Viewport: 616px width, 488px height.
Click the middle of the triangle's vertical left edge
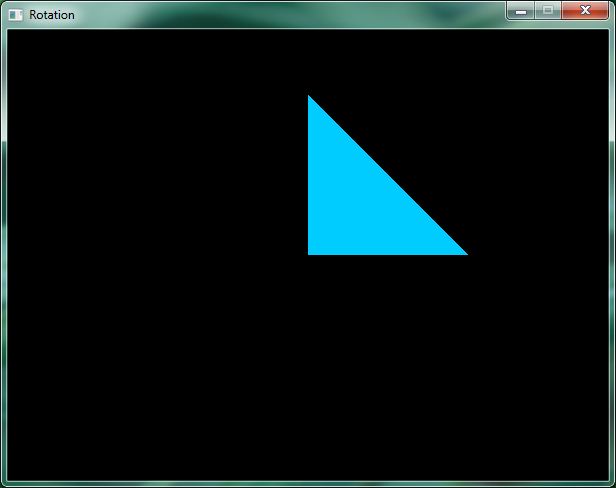click(310, 175)
